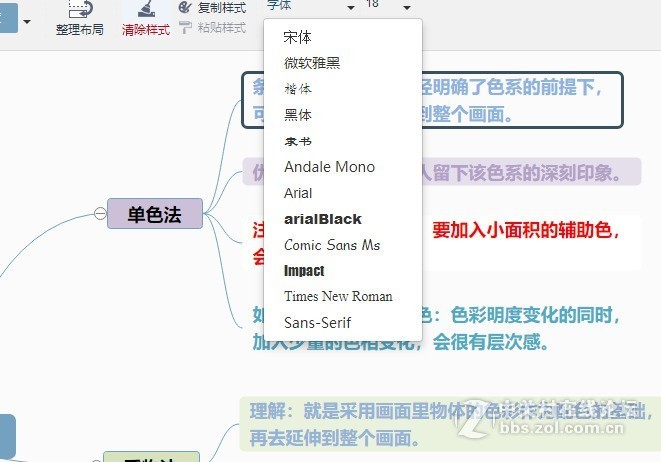Open the dropdown arrow beside blue button
This screenshot has width=661, height=462.
[27, 21]
